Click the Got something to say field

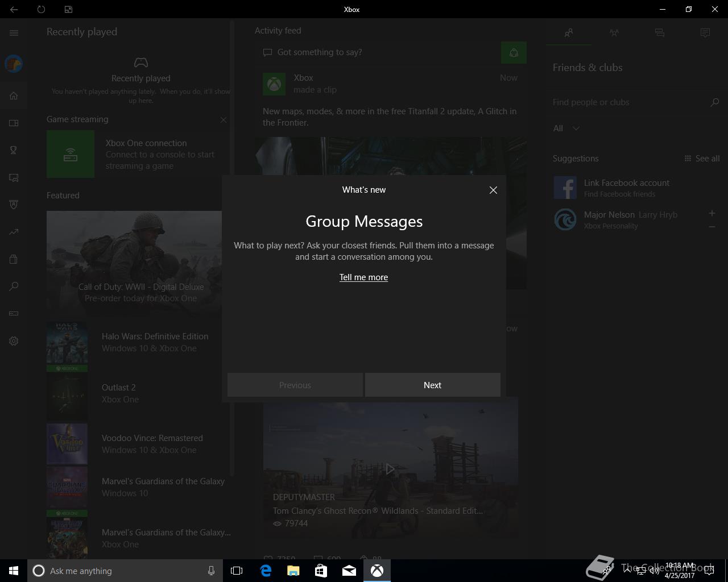point(378,52)
